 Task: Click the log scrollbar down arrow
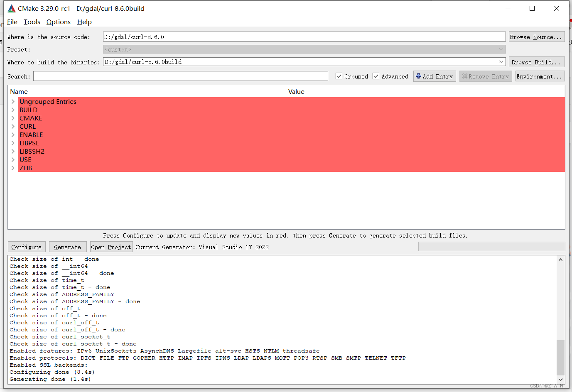560,379
